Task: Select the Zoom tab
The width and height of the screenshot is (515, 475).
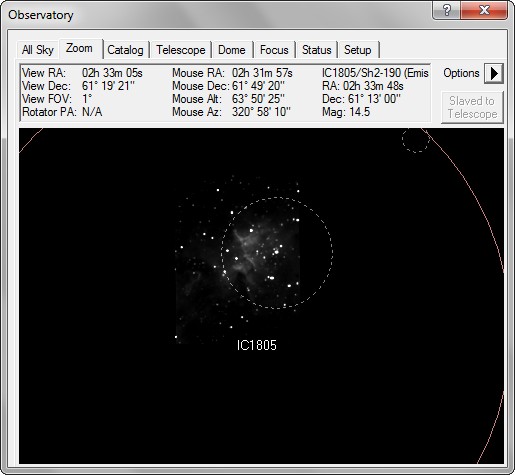Action: [x=79, y=49]
